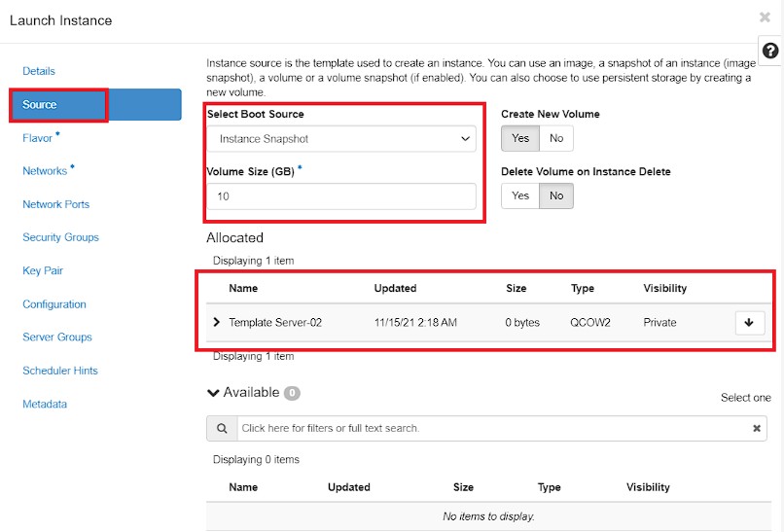This screenshot has width=784, height=532.
Task: Select the Key Pair step
Action: 43,270
